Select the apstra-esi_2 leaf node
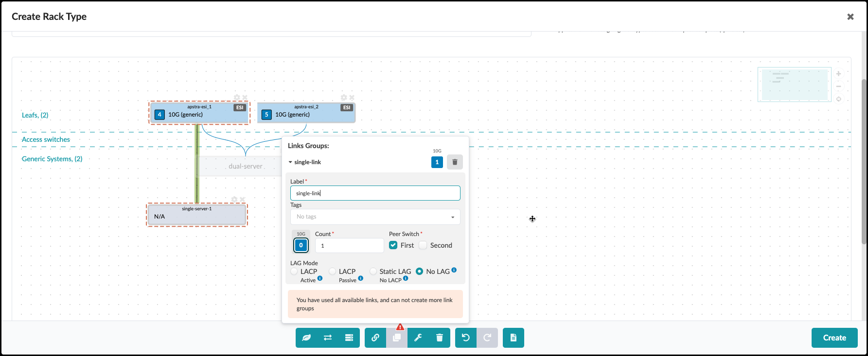This screenshot has width=868, height=356. pos(306,113)
